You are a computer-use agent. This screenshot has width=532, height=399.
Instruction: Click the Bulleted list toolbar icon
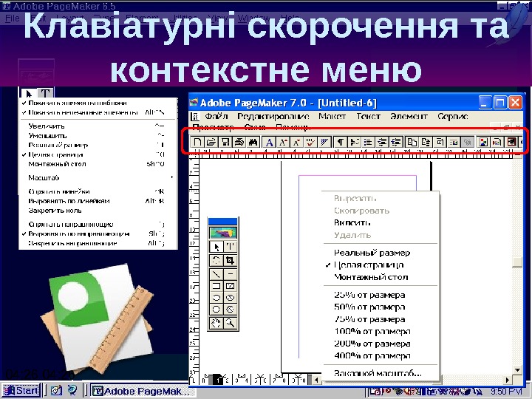(x=368, y=141)
